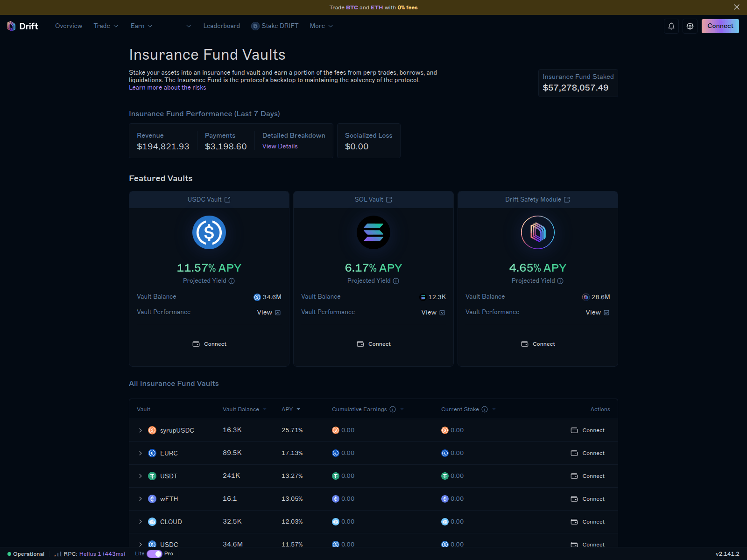
Task: Open Learn more about the risks link
Action: click(x=167, y=88)
